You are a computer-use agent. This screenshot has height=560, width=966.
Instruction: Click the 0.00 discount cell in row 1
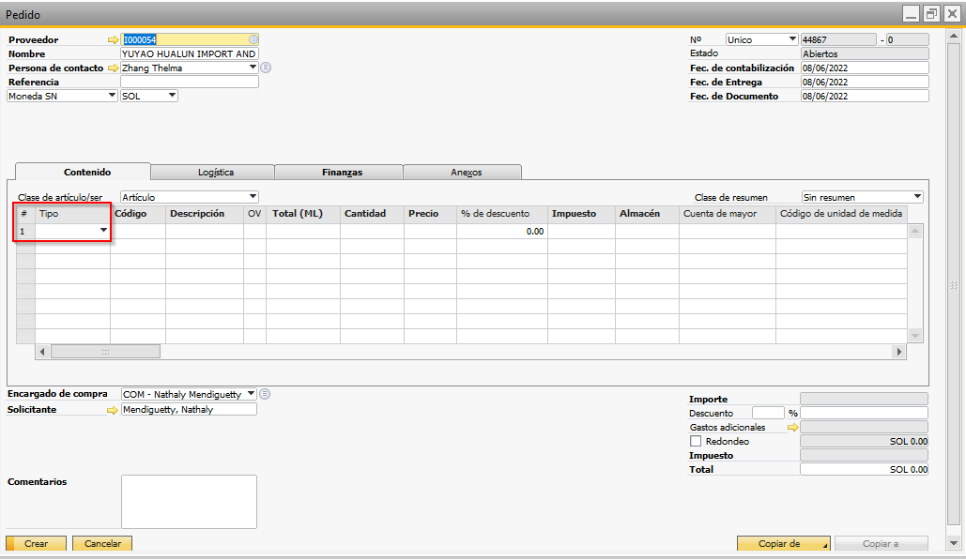(x=502, y=232)
